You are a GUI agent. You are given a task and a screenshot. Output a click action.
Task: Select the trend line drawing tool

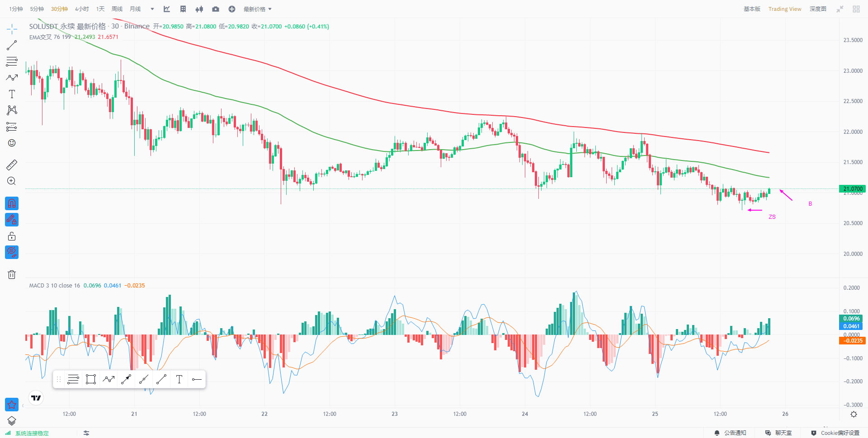[x=12, y=45]
